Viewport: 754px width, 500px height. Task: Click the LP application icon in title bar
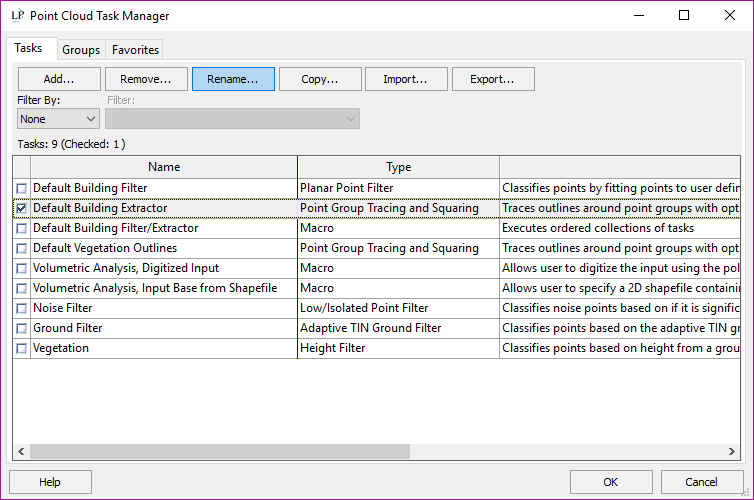click(x=17, y=15)
